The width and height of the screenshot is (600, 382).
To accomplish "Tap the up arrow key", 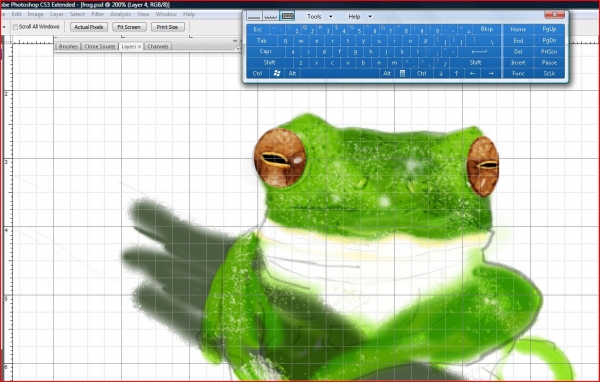I will (457, 73).
